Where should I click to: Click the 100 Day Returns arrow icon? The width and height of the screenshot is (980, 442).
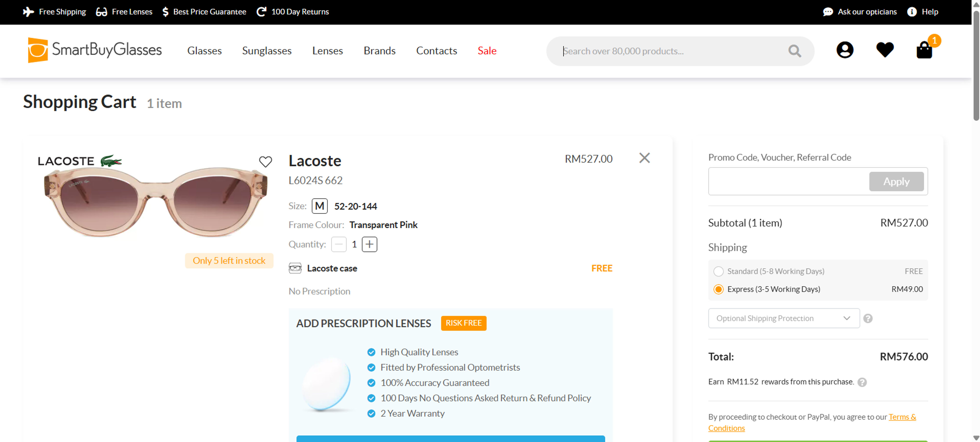(x=261, y=12)
